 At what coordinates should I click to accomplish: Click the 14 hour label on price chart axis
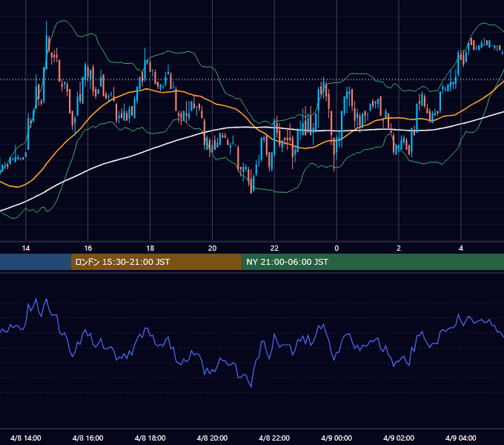click(26, 248)
